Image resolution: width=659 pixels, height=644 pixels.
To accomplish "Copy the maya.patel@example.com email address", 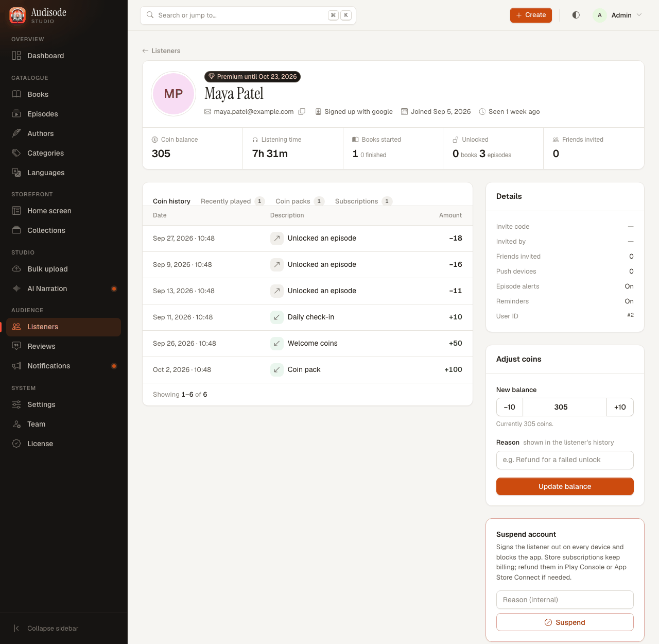I will coord(302,111).
